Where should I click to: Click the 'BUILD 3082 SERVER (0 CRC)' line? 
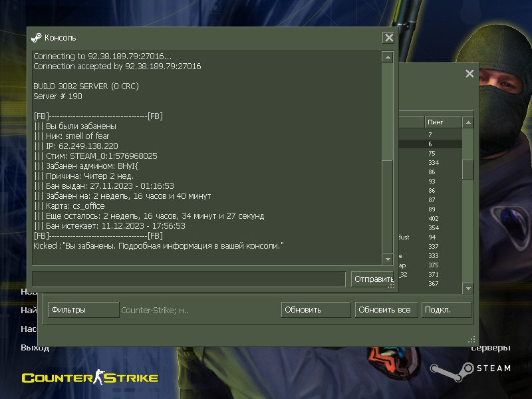[86, 86]
